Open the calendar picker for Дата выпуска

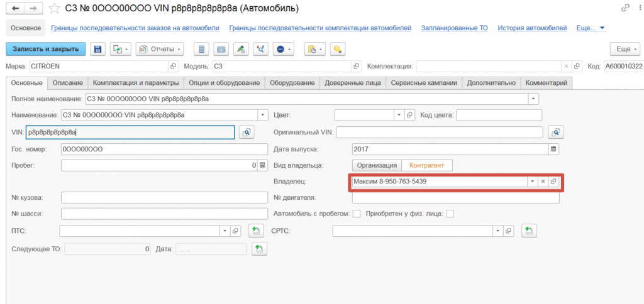[553, 149]
